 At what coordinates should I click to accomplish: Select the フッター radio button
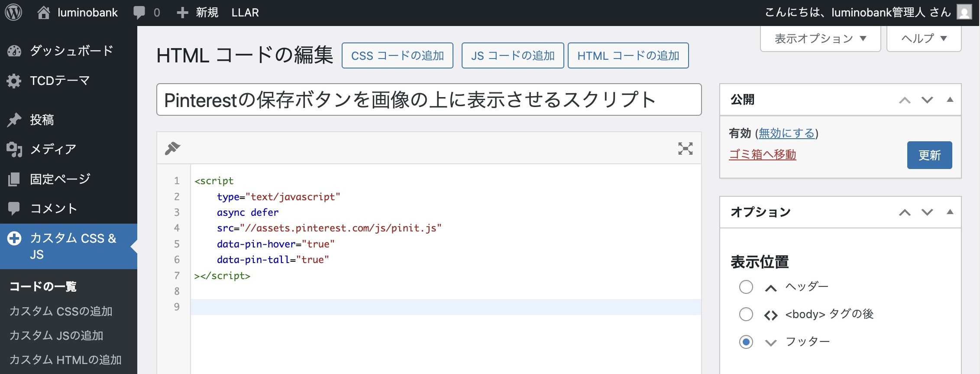746,342
